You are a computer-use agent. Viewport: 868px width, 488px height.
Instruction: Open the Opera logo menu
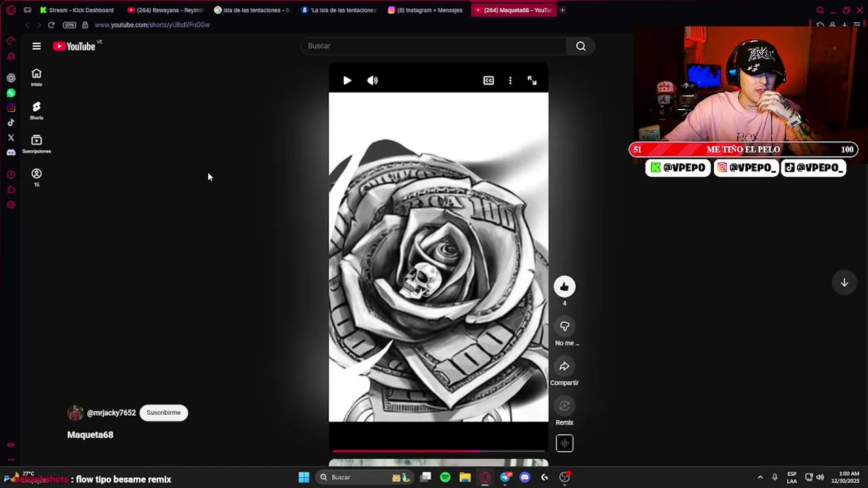pos(11,10)
